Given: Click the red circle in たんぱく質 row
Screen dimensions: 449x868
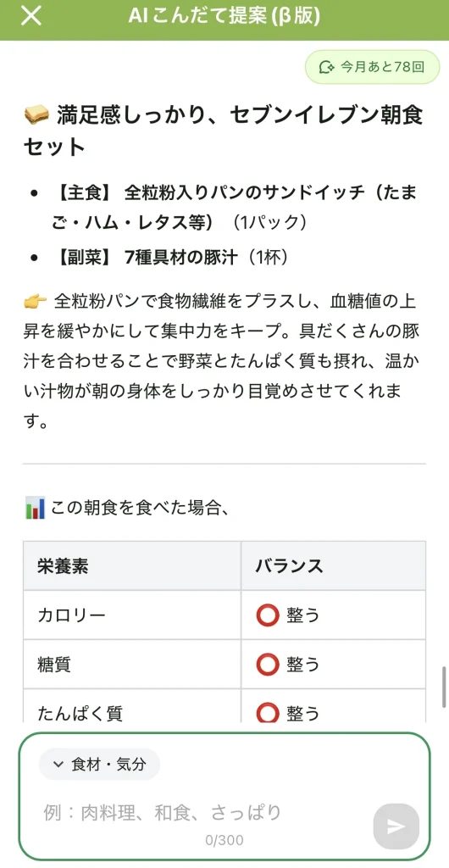Looking at the screenshot, I should tap(268, 712).
